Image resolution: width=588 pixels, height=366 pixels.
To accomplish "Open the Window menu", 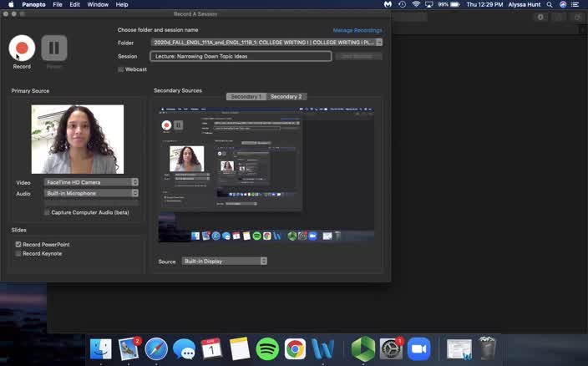I will click(x=98, y=4).
